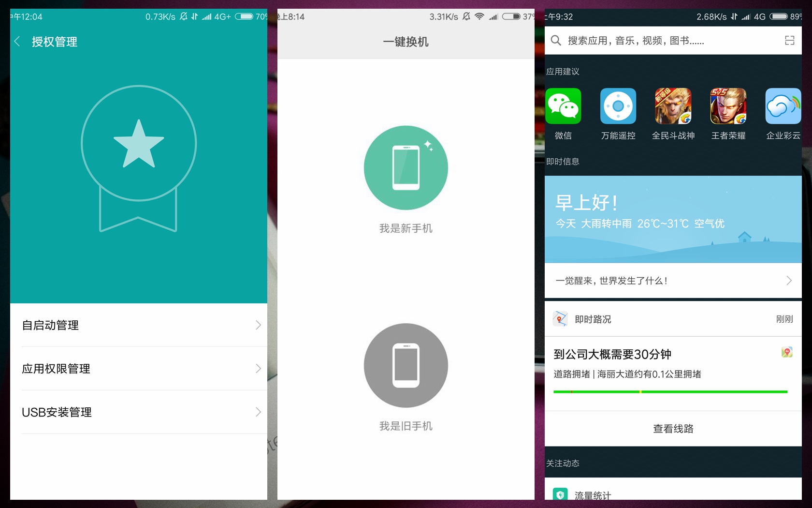Screen dimensions: 812x508
Task: Expand chevron beside USB安装管理
Action: [258, 412]
